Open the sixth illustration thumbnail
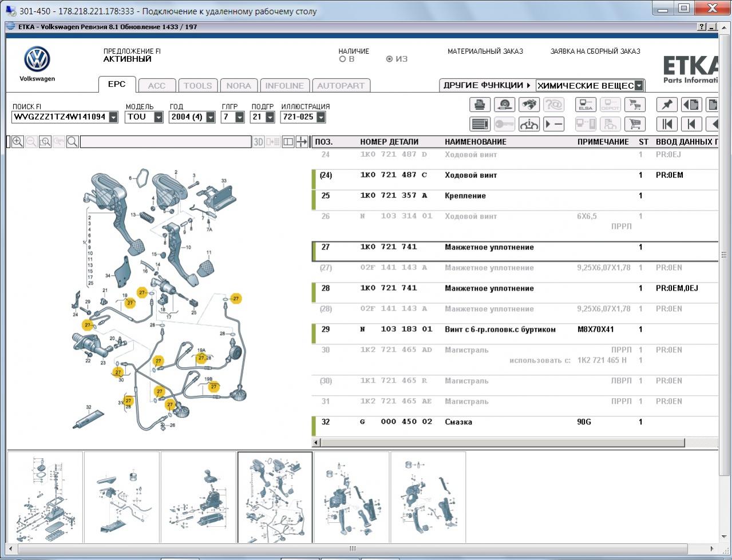Image resolution: width=732 pixels, height=560 pixels. pyautogui.click(x=429, y=497)
